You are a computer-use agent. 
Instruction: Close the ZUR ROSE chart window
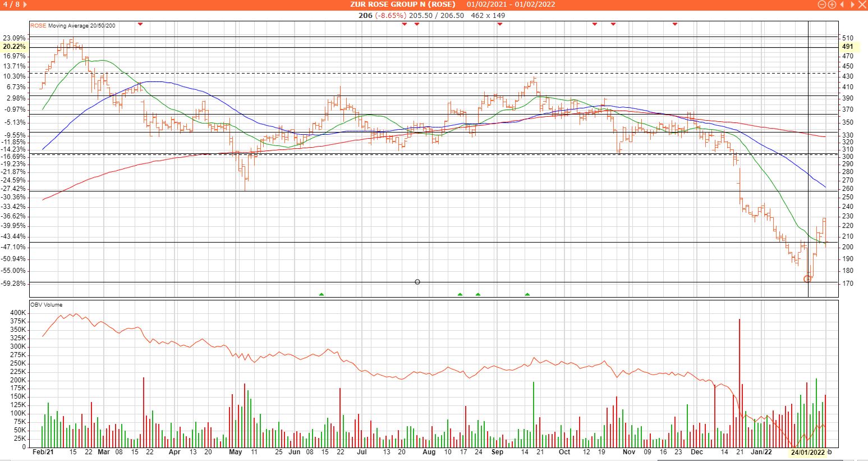[862, 4]
